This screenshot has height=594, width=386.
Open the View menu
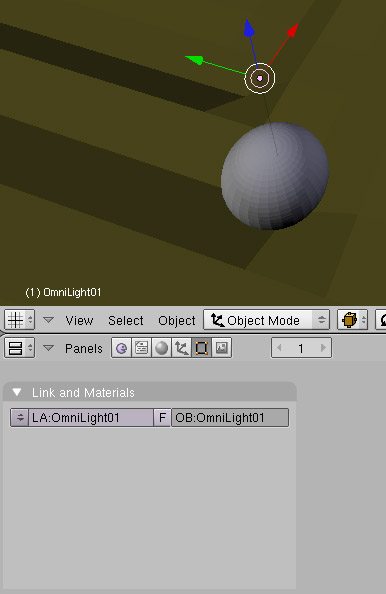79,320
